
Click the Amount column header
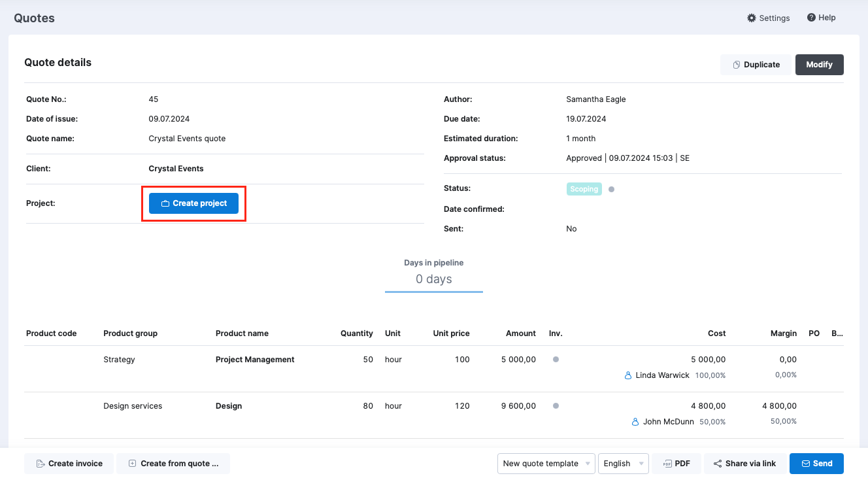[x=521, y=333]
